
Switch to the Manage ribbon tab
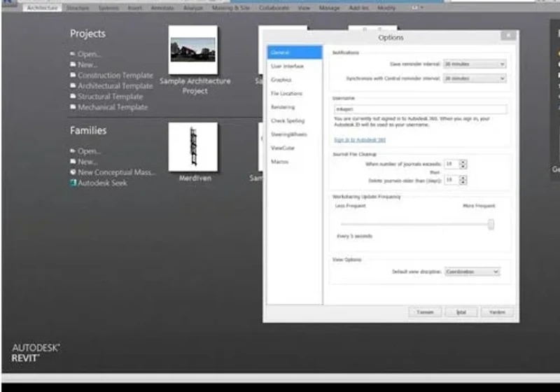(329, 8)
